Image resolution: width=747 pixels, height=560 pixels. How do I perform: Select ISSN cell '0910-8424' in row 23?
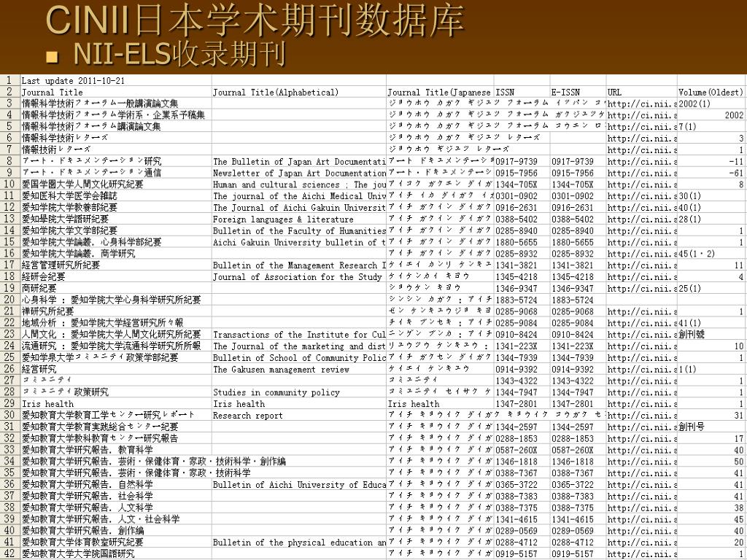522,334
